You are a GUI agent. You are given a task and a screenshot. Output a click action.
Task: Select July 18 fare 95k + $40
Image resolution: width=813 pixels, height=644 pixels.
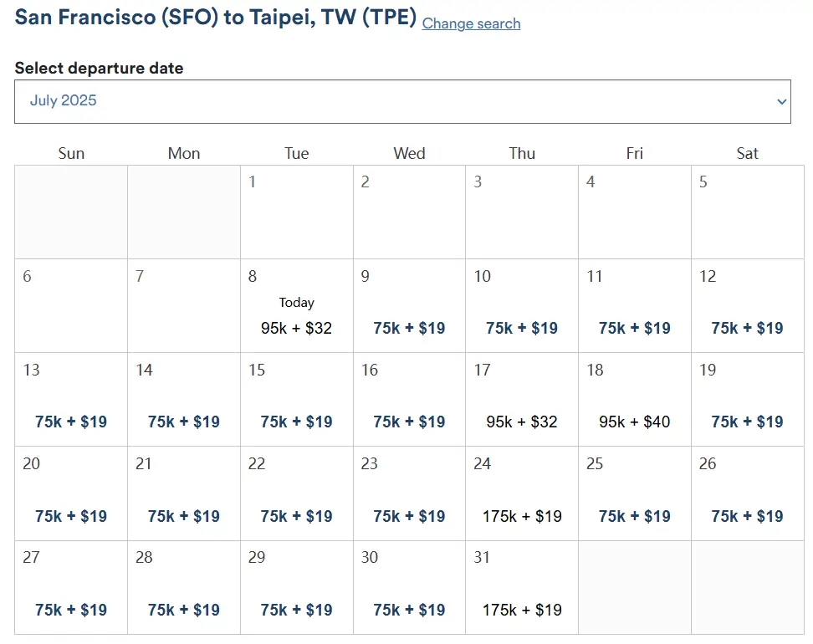(x=635, y=400)
